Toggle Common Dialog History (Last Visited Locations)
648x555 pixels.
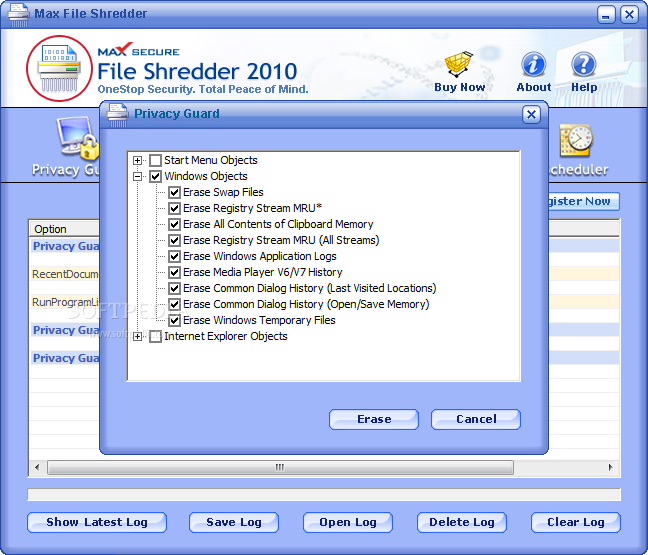tap(174, 288)
